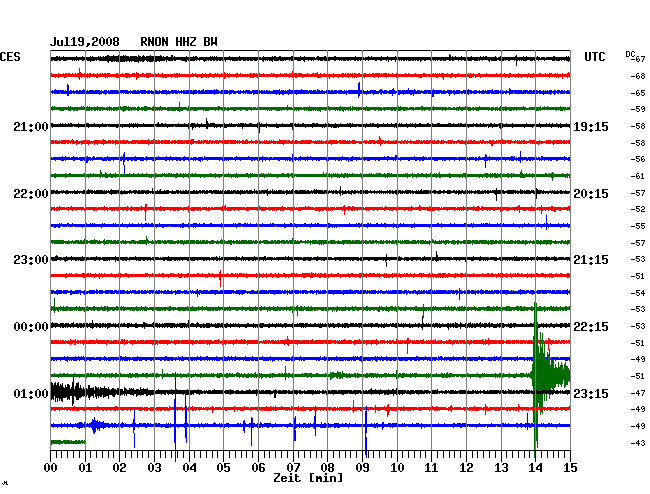This screenshot has width=650, height=494.
Task: Click the large green seismic event burst
Action: tap(551, 375)
